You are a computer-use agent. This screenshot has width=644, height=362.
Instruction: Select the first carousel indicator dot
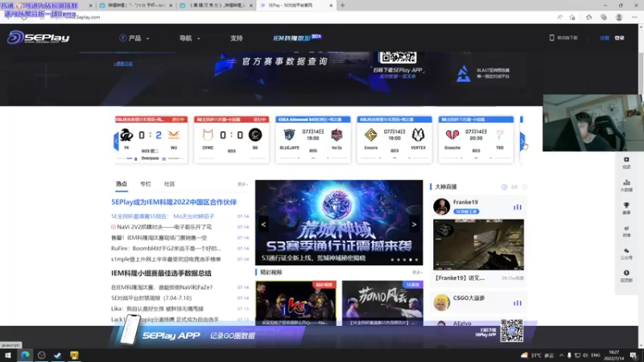coord(392,259)
